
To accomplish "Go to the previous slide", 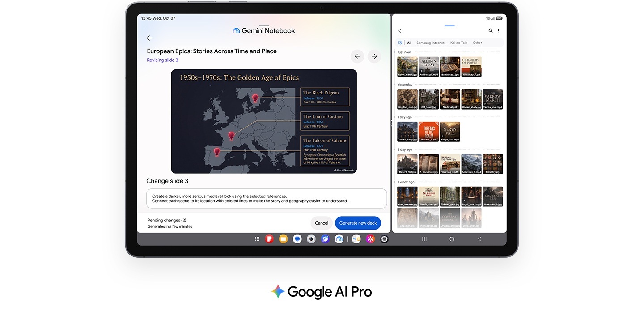I will point(357,56).
